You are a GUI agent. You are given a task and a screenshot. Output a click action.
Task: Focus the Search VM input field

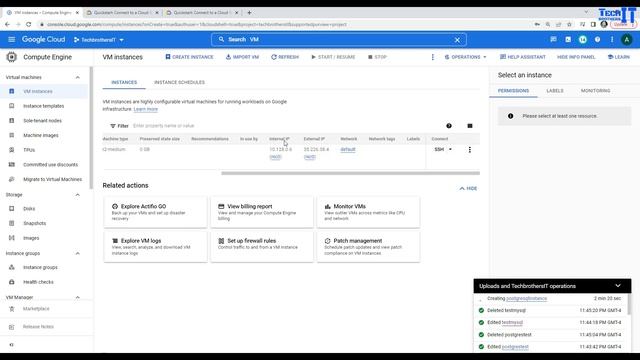(x=339, y=40)
